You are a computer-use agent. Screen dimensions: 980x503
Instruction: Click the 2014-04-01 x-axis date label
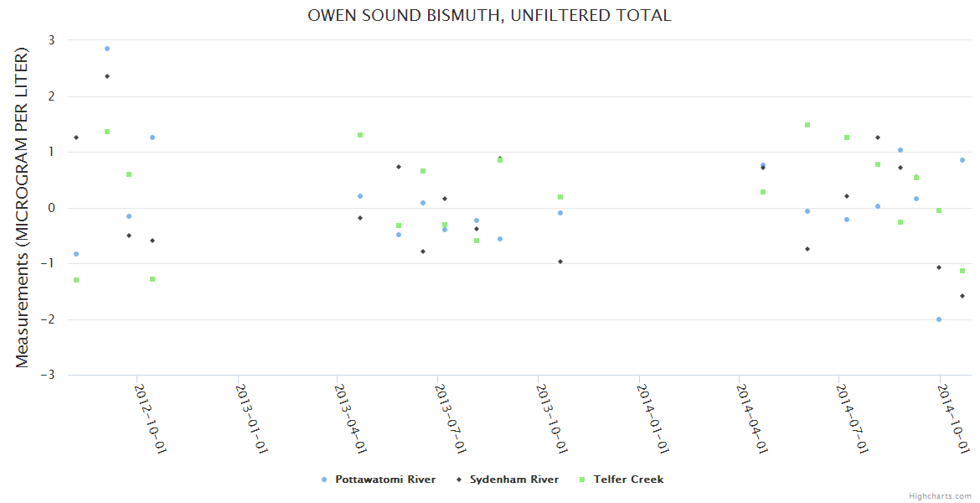click(x=752, y=417)
